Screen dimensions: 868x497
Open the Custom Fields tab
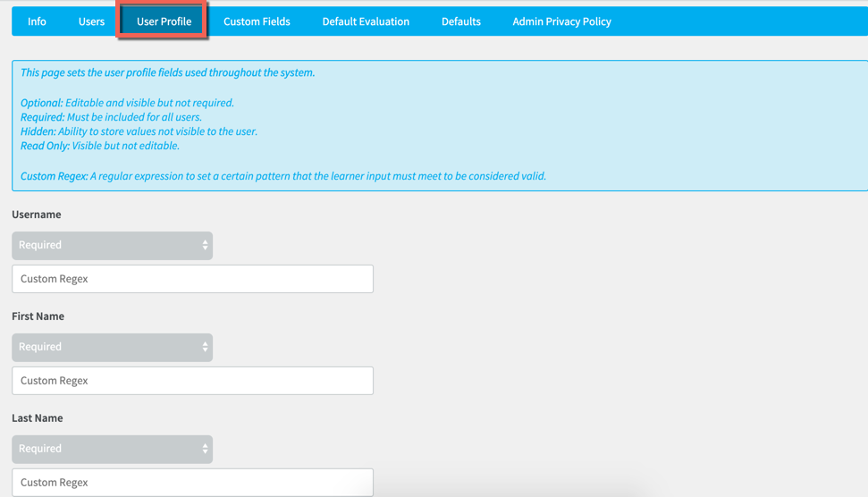[x=257, y=21]
